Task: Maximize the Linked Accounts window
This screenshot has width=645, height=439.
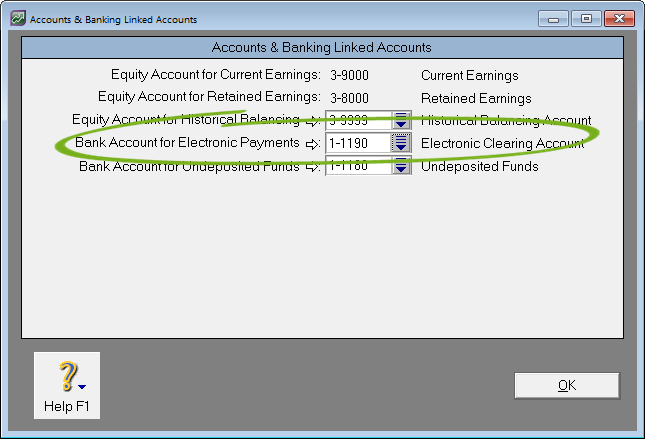Action: coord(583,19)
